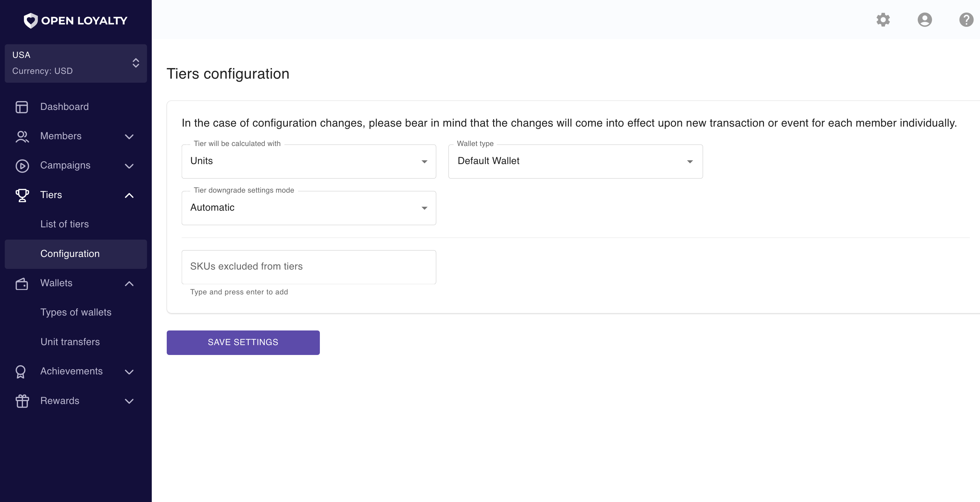This screenshot has width=980, height=502.
Task: Expand the Members menu chevron
Action: coord(129,136)
